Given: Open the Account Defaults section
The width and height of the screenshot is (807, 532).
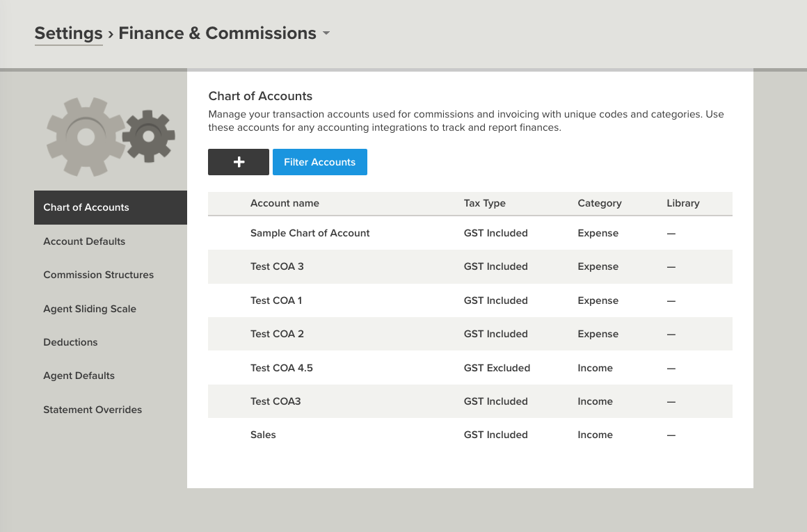Looking at the screenshot, I should 84,241.
